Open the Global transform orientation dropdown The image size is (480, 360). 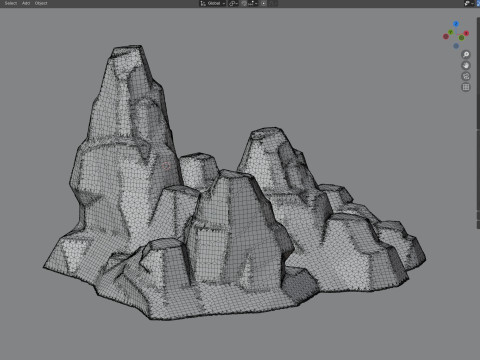coord(213,3)
